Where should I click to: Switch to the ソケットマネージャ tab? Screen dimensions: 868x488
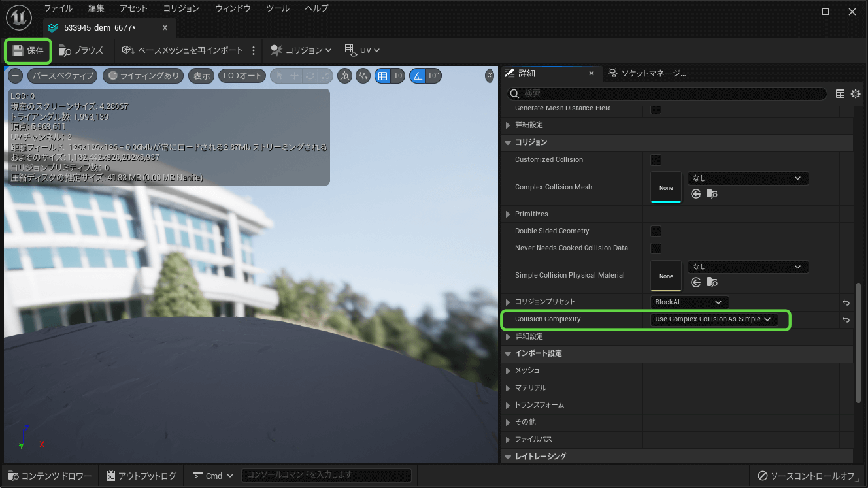pos(647,73)
